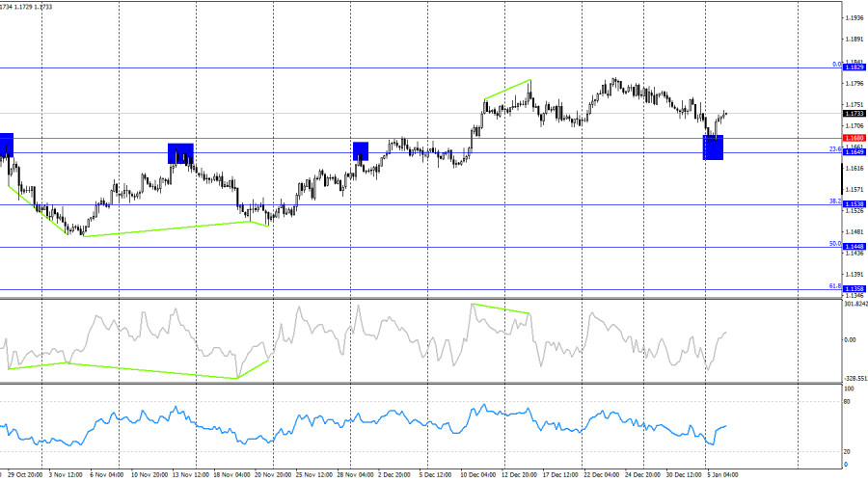868x482 pixels.
Task: Click the red 1.1680 price level label
Action: (854, 139)
